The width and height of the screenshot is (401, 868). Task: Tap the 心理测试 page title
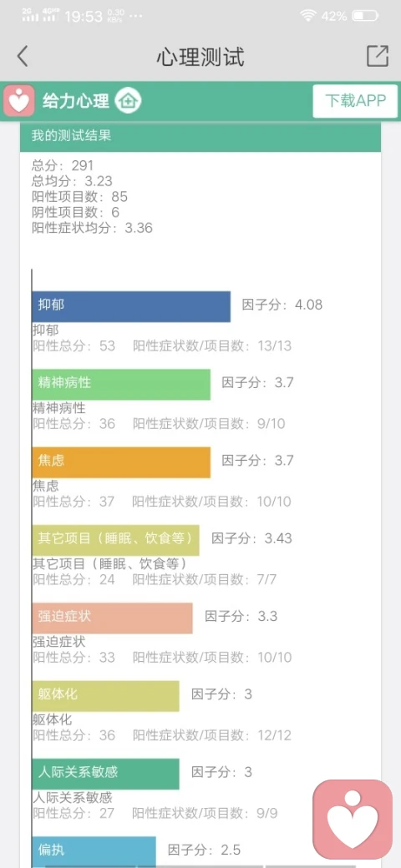point(200,57)
